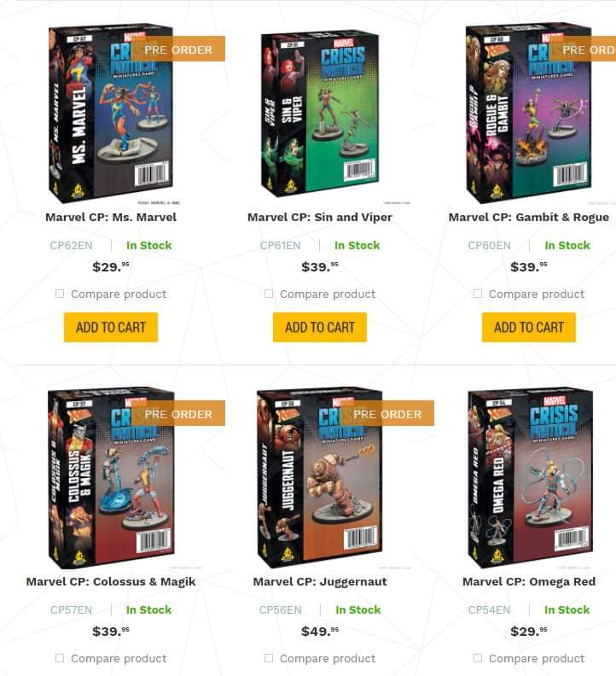Add Sin and Viper to cart

click(320, 327)
